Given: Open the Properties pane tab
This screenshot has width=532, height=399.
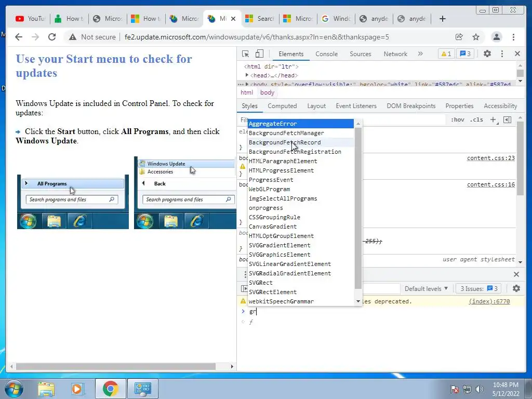Looking at the screenshot, I should [459, 106].
